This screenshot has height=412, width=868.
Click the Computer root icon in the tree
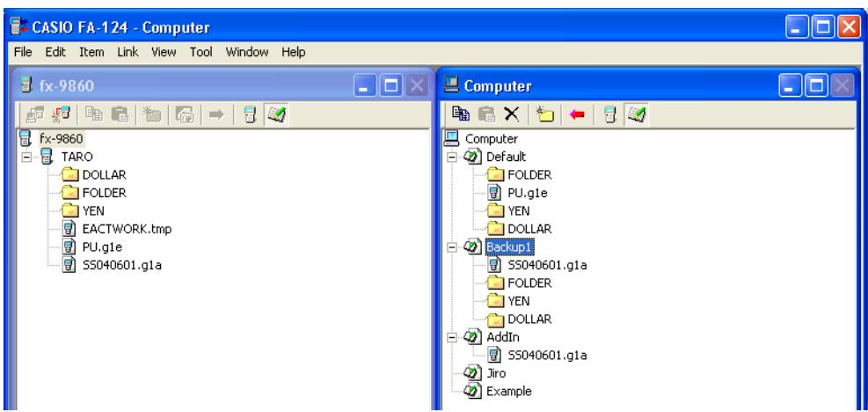(452, 138)
